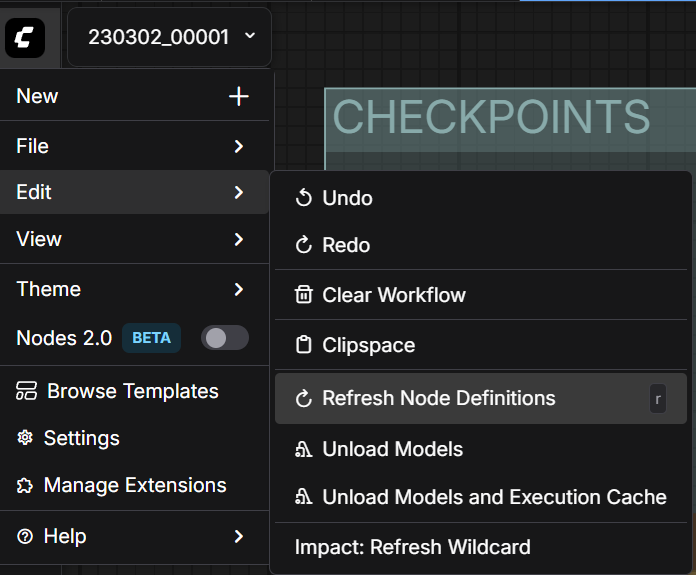
Task: Open Settings
Action: (134, 438)
